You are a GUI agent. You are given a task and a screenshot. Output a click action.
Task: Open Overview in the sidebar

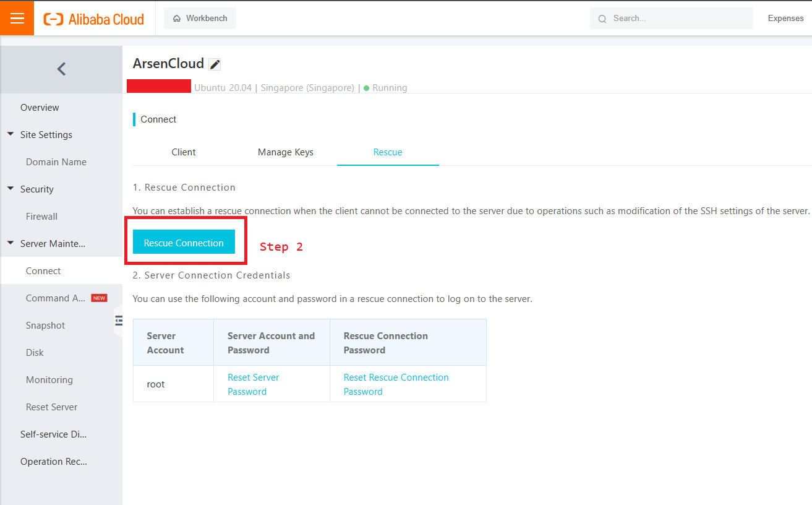pyautogui.click(x=40, y=108)
